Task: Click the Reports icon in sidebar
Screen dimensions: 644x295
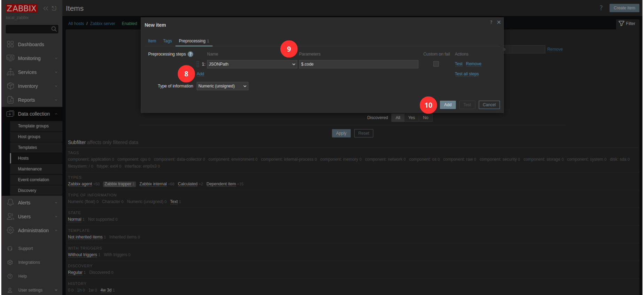Action: 10,100
